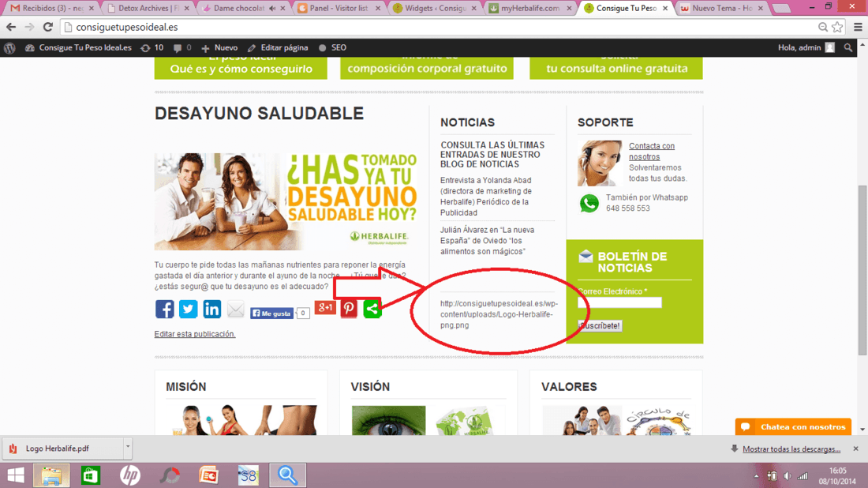Open admin bar search magnifier
The image size is (868, 488).
(x=848, y=47)
